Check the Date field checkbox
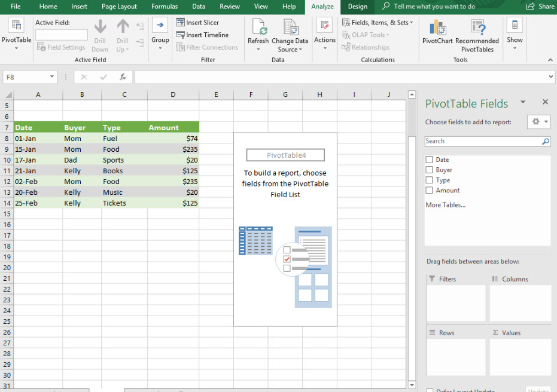Viewport: 557px width, 392px height. (x=429, y=160)
